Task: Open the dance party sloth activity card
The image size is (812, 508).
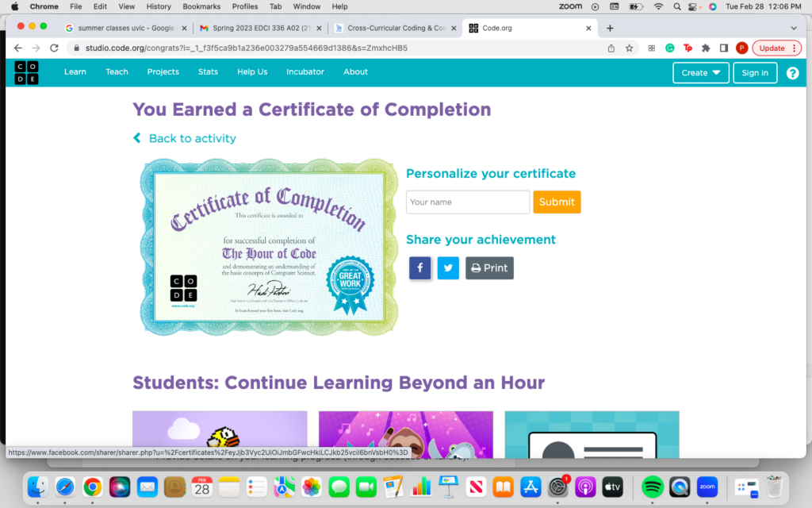Action: [406, 434]
